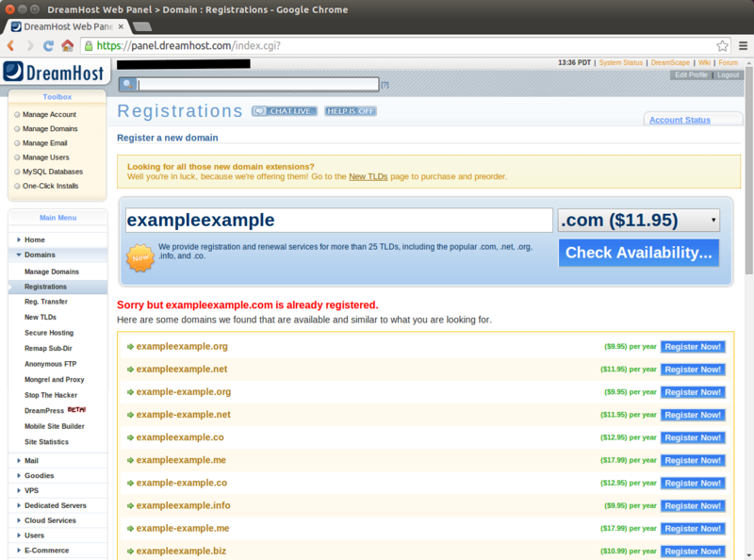Open Mongrel and Proxy menu item
754x560 pixels.
tap(55, 380)
